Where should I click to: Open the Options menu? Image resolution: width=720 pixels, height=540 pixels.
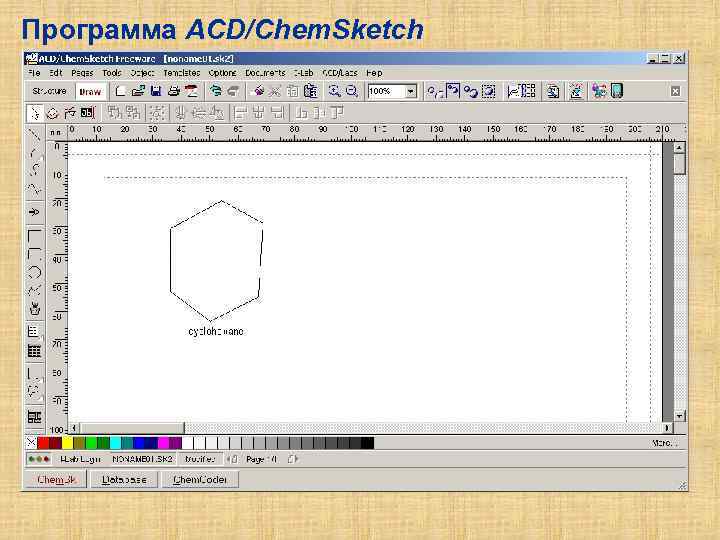[222, 73]
